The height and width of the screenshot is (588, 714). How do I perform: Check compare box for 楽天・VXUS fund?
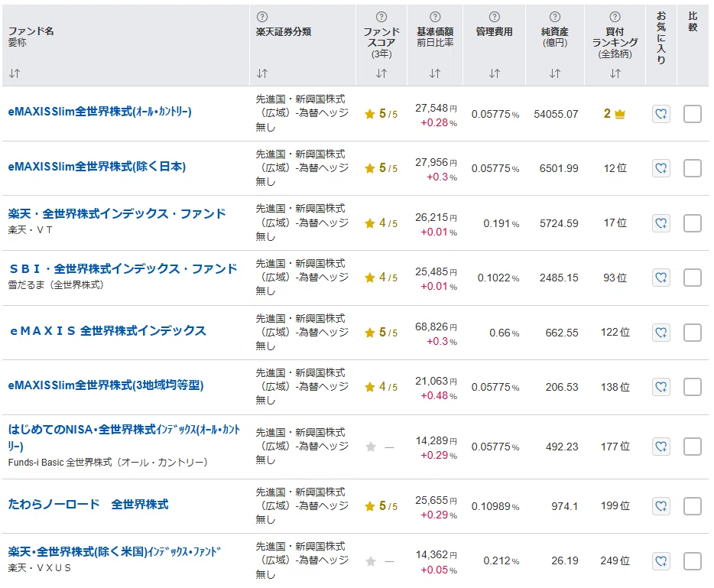[692, 560]
